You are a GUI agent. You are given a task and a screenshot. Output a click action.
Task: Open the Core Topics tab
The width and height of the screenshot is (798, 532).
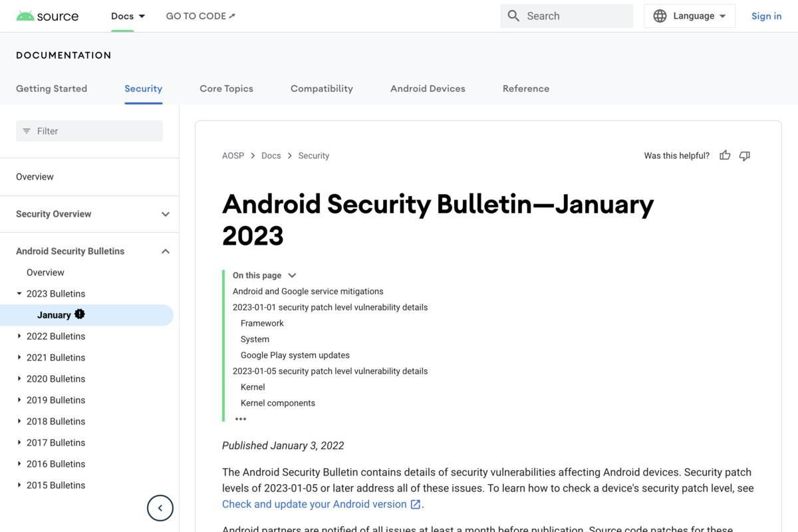226,88
